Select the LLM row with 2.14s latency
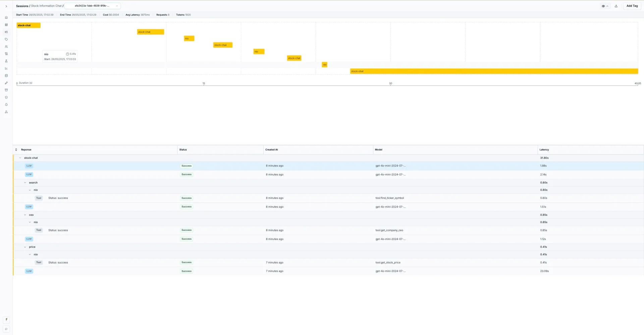The width and height of the screenshot is (644, 335). tap(328, 175)
